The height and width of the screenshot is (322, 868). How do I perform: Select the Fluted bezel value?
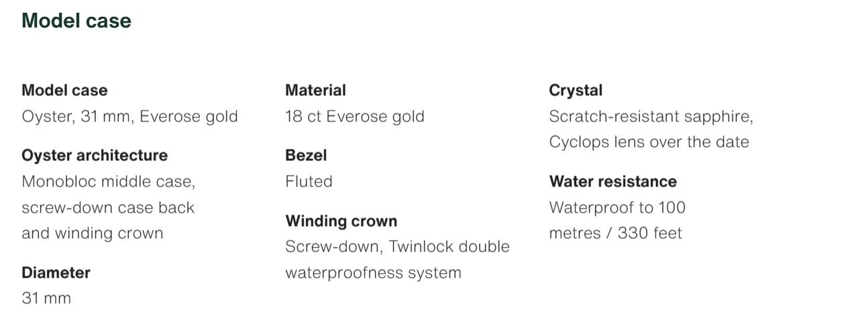(x=309, y=181)
